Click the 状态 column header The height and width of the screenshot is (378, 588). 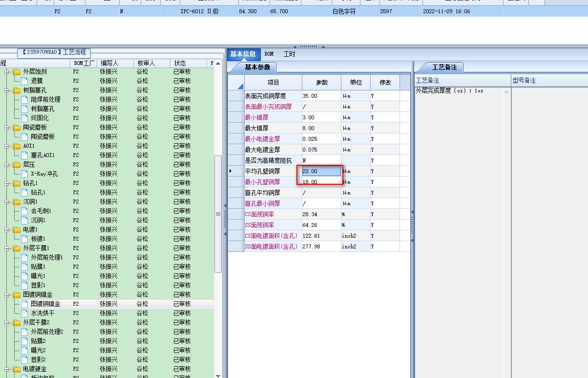189,63
